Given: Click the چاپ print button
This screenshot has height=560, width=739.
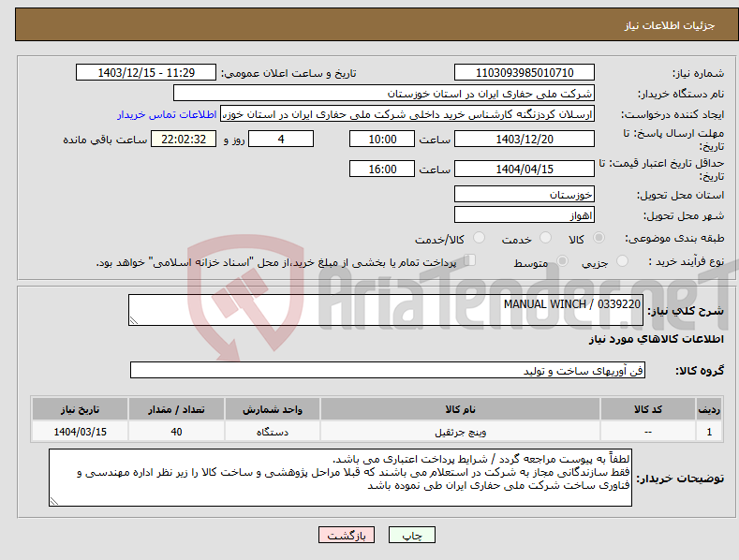Looking at the screenshot, I should pyautogui.click(x=412, y=535).
